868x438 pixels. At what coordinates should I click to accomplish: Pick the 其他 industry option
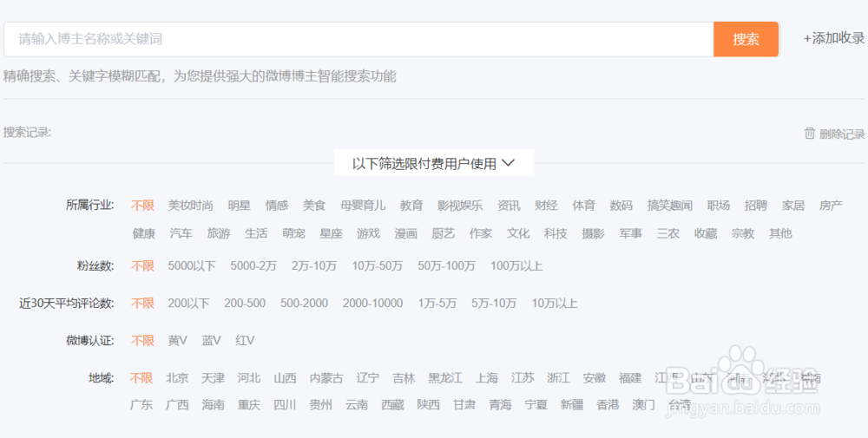coord(780,233)
